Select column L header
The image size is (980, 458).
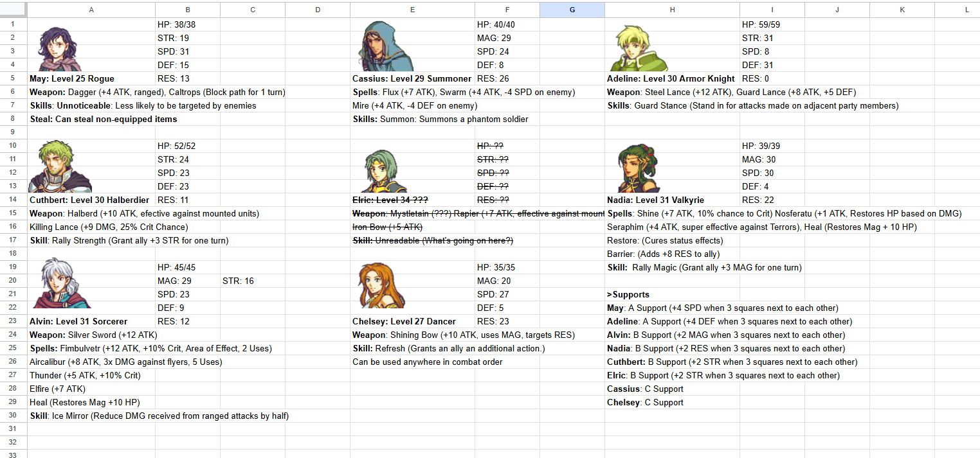pyautogui.click(x=966, y=10)
